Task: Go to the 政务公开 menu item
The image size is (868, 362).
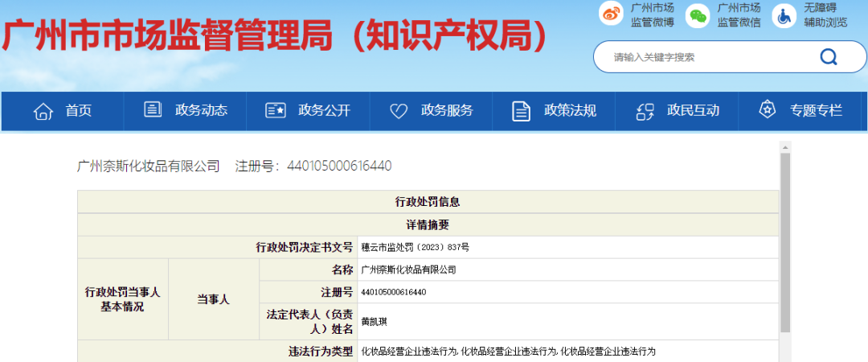Action: (x=324, y=111)
